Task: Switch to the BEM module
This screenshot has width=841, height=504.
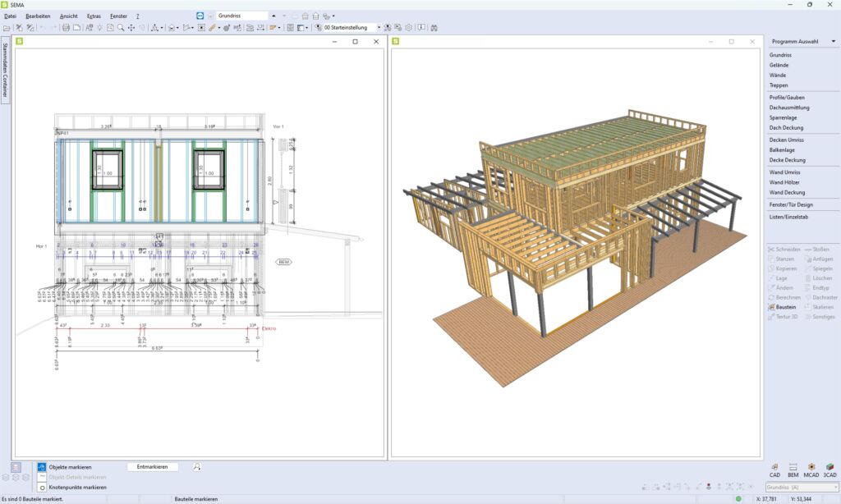Action: (793, 469)
